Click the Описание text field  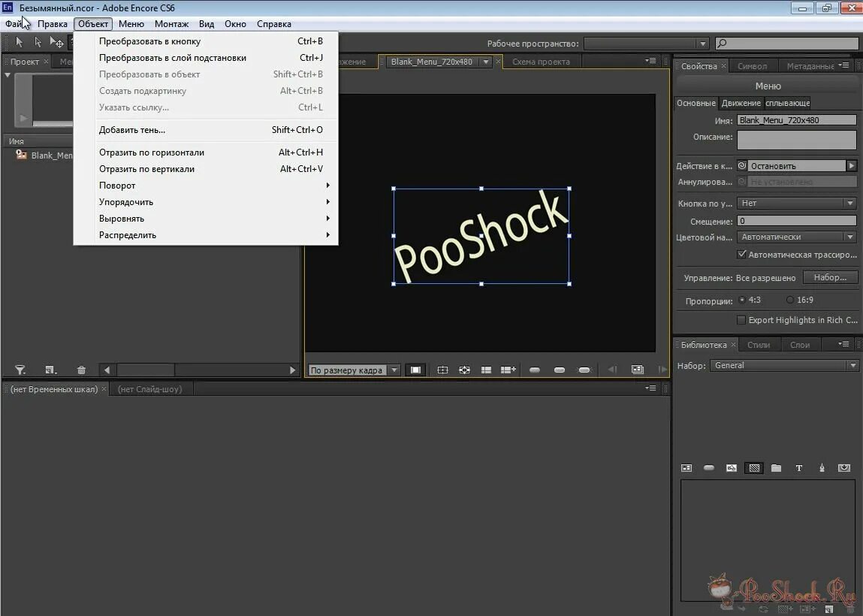(796, 140)
